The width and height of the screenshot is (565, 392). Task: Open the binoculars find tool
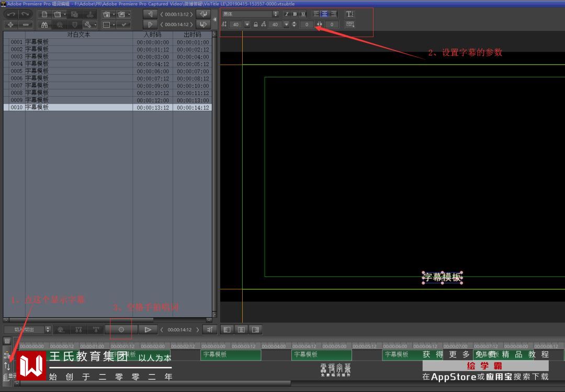(x=44, y=25)
